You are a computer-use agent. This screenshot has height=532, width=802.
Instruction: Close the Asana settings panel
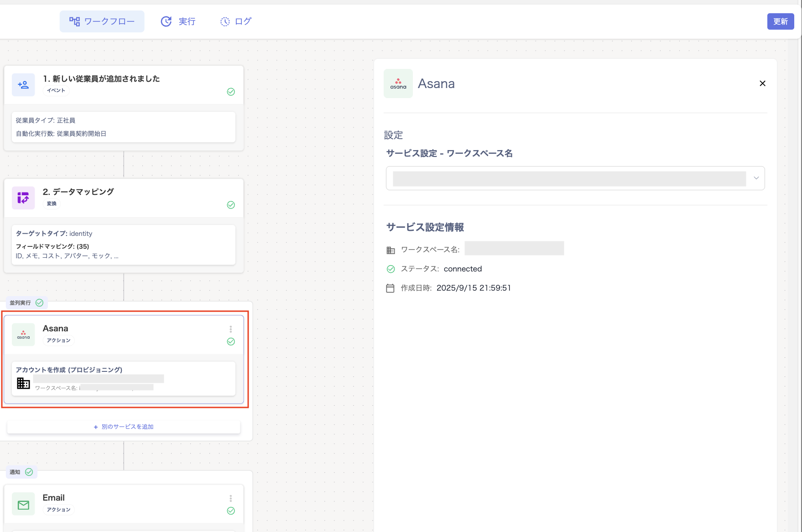(762, 83)
